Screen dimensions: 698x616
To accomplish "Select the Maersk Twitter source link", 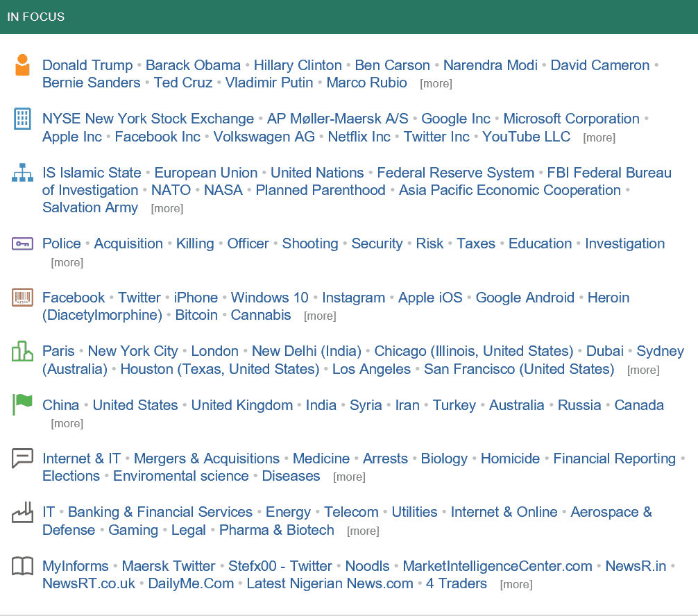I will [x=169, y=566].
